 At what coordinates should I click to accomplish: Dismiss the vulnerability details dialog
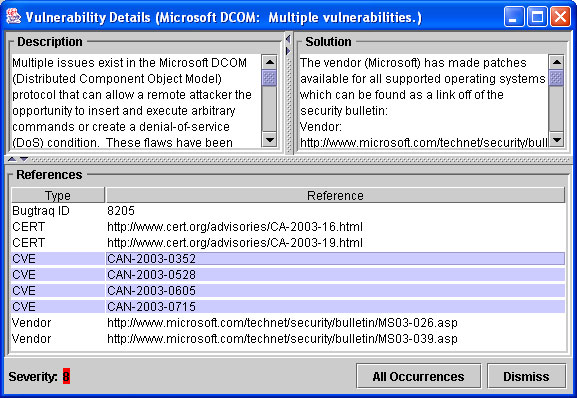(x=526, y=376)
